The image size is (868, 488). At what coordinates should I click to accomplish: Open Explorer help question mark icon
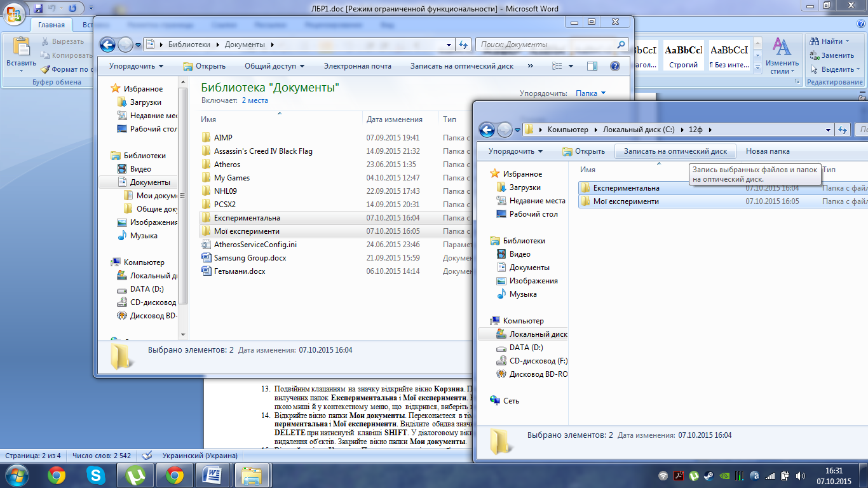click(x=614, y=66)
